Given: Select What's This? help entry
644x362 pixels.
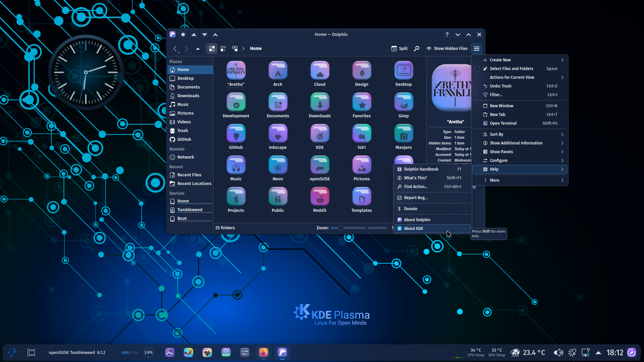Looking at the screenshot, I should (x=433, y=178).
